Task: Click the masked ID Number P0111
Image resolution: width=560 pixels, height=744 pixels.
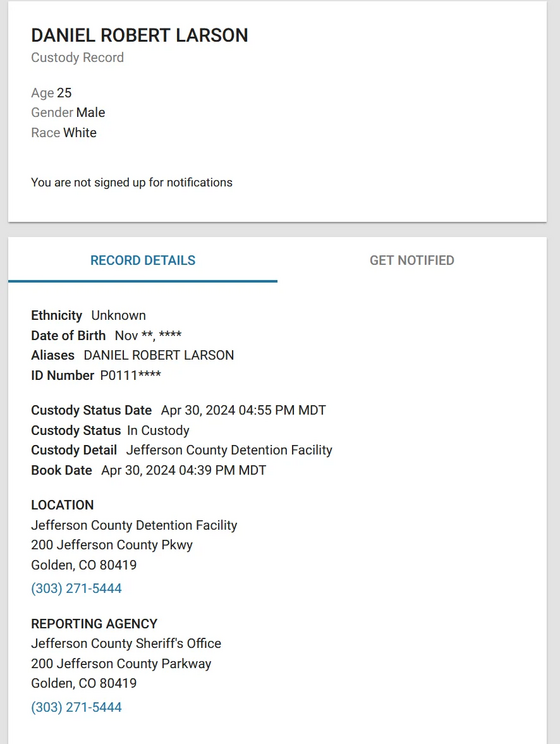Action: tap(131, 375)
